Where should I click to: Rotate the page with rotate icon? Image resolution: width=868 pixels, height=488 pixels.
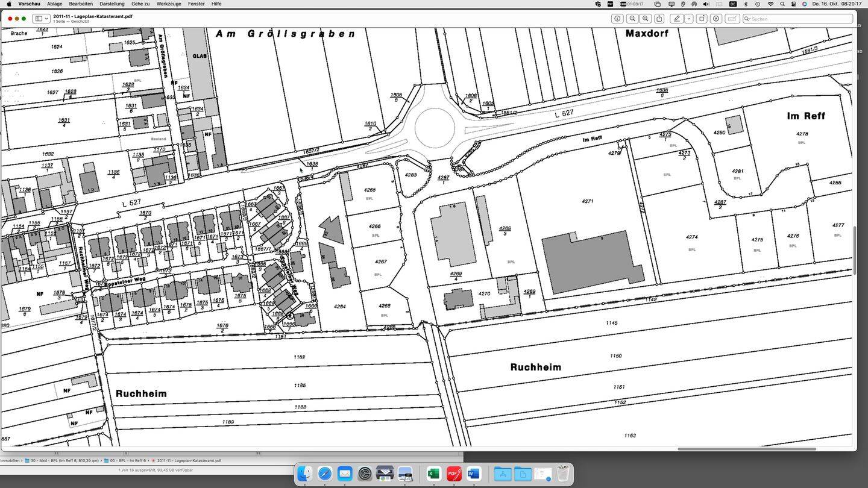[702, 19]
